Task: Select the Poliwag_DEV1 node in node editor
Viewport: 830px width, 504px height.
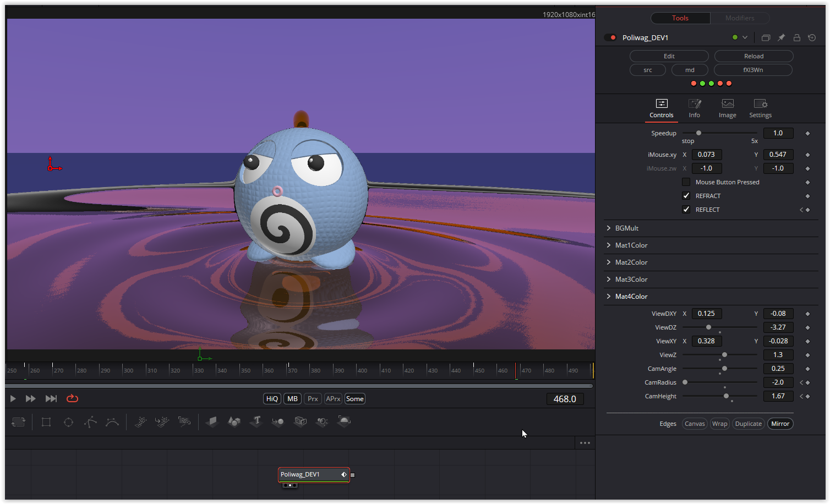Action: (313, 474)
